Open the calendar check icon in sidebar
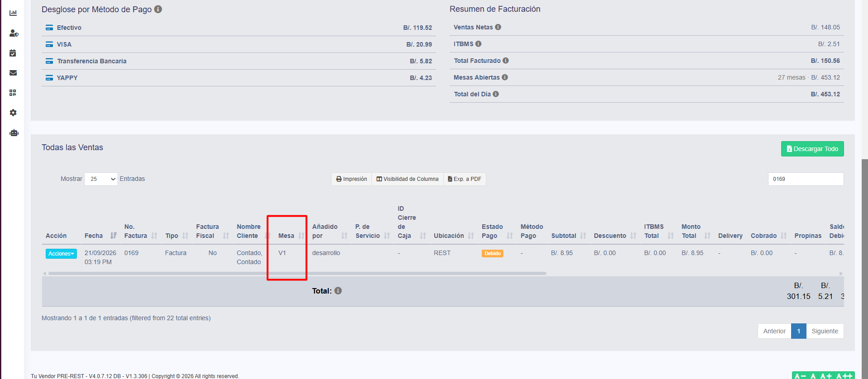This screenshot has width=868, height=379. point(13,53)
